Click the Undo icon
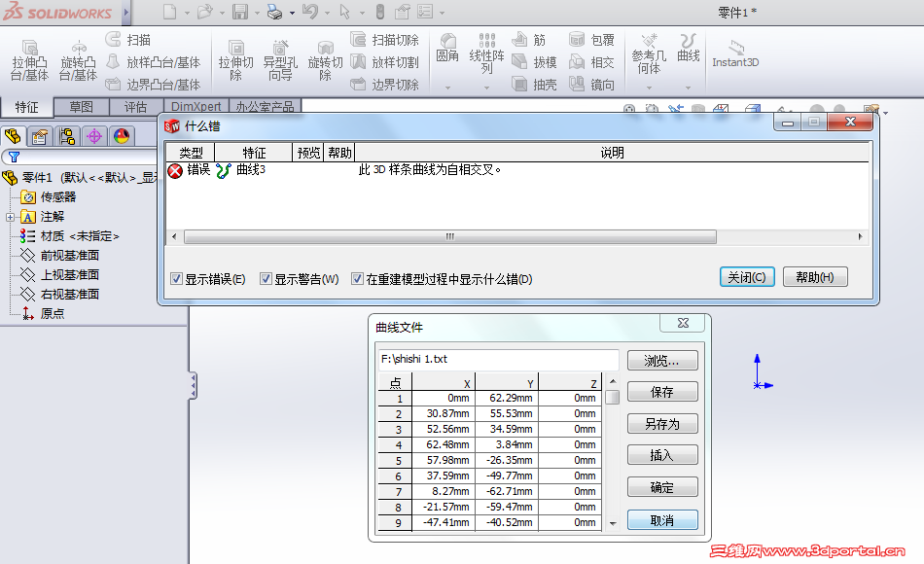 click(x=310, y=12)
